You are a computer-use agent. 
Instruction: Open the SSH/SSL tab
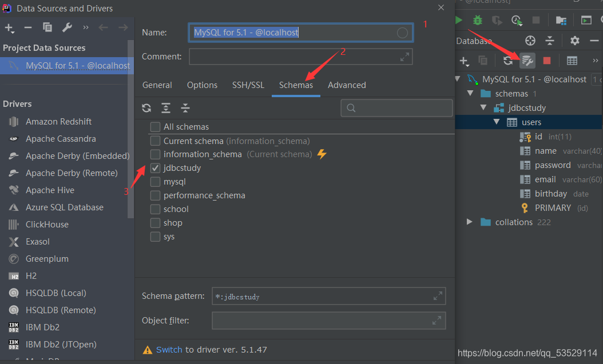(x=248, y=85)
